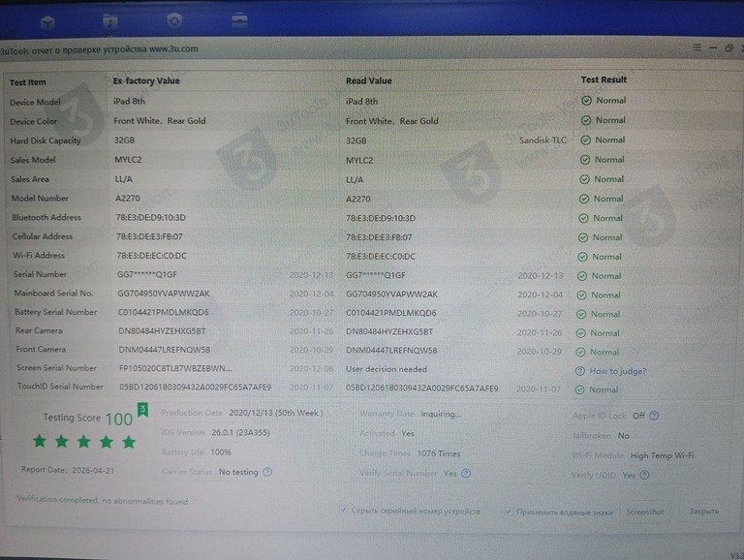744x560 pixels.
Task: Open the cube icon in the top toolbar
Action: pyautogui.click(x=47, y=23)
